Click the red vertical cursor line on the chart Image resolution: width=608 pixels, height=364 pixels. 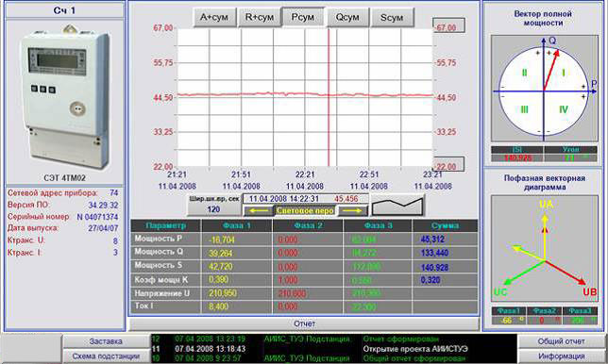pyautogui.click(x=329, y=97)
